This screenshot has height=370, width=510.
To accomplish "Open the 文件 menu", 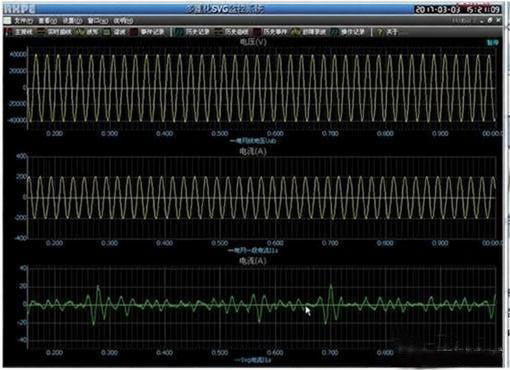I will point(23,21).
